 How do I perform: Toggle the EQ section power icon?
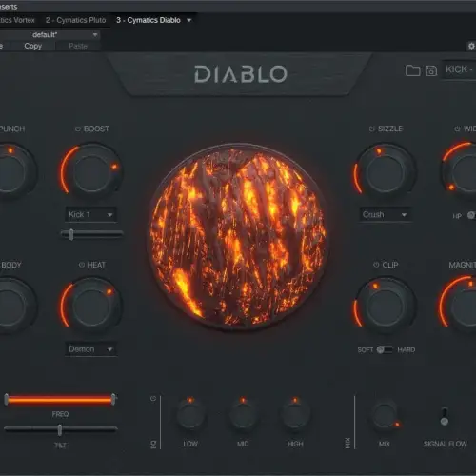[x=153, y=399]
